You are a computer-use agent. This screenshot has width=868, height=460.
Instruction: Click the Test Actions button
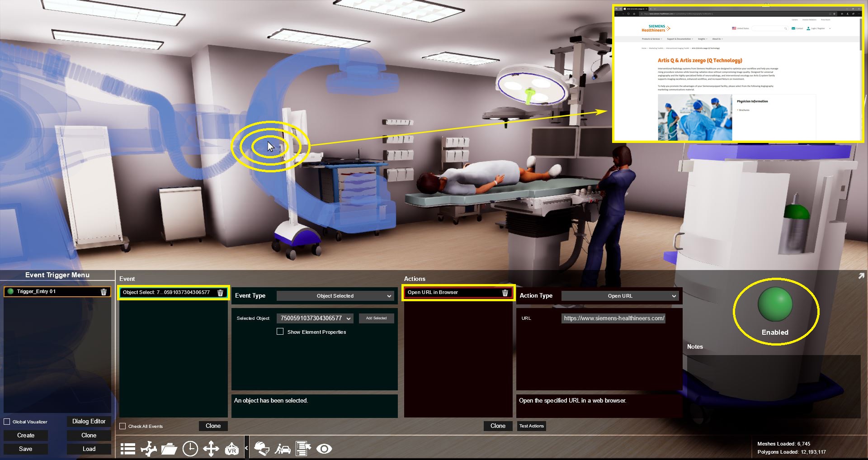532,426
